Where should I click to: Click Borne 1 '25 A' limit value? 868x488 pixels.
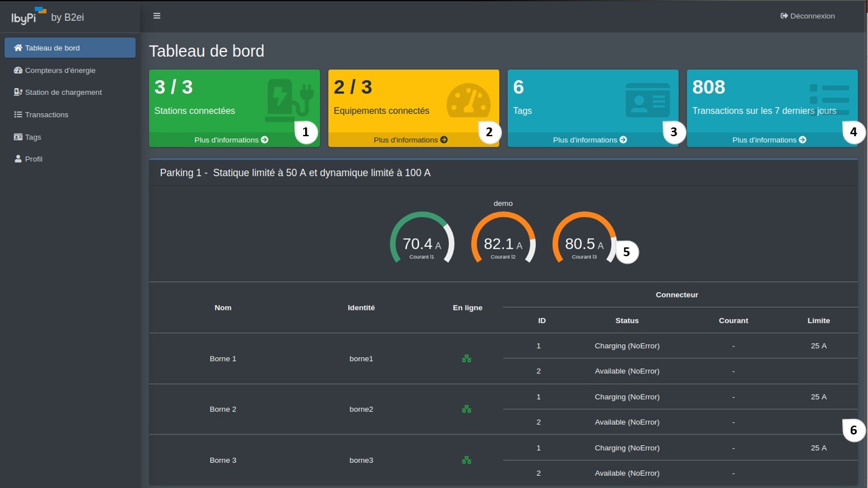[x=818, y=346]
